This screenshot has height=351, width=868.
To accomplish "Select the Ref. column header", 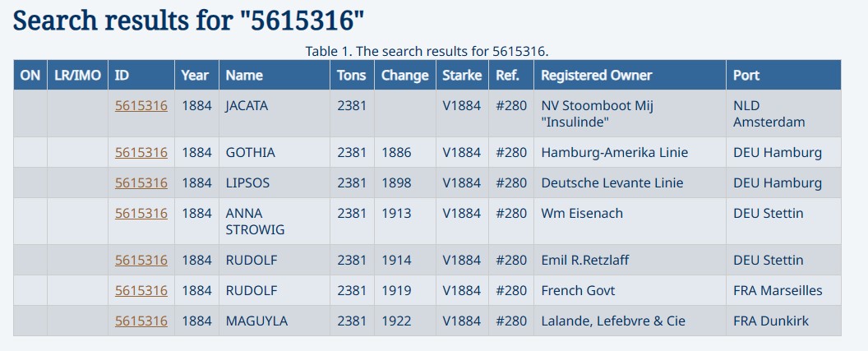I will click(508, 75).
